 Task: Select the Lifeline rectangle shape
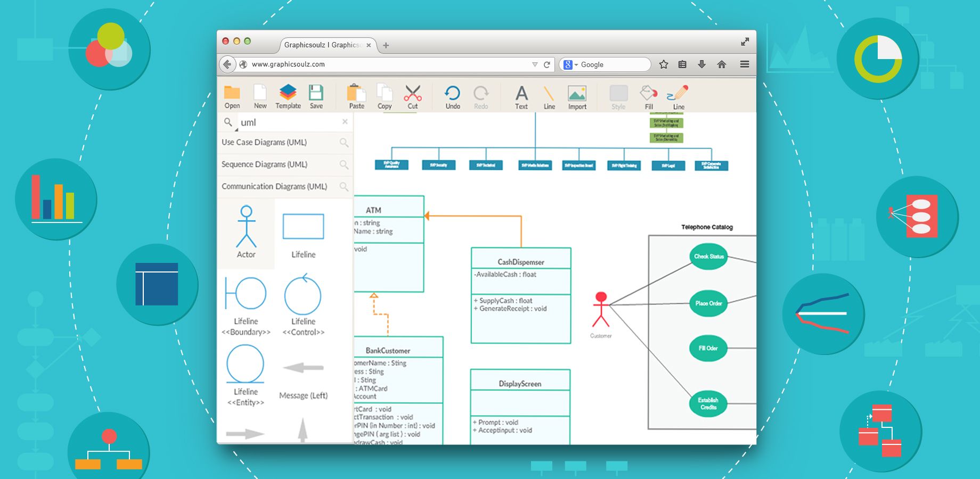tap(303, 227)
